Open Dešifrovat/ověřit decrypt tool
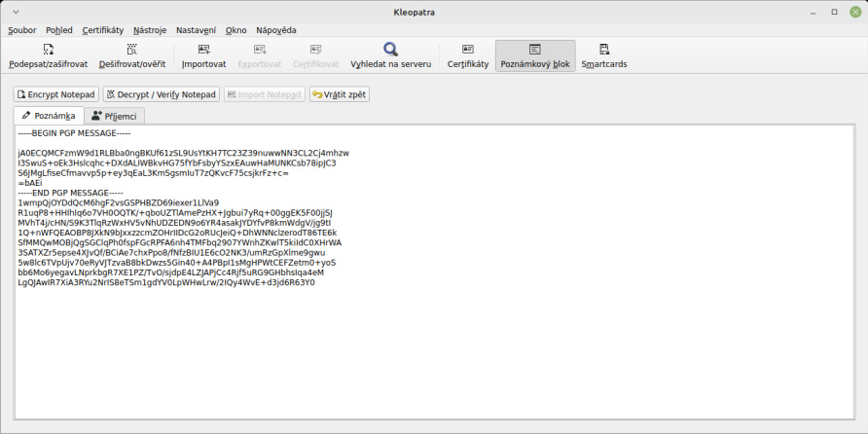868x434 pixels. pyautogui.click(x=132, y=55)
